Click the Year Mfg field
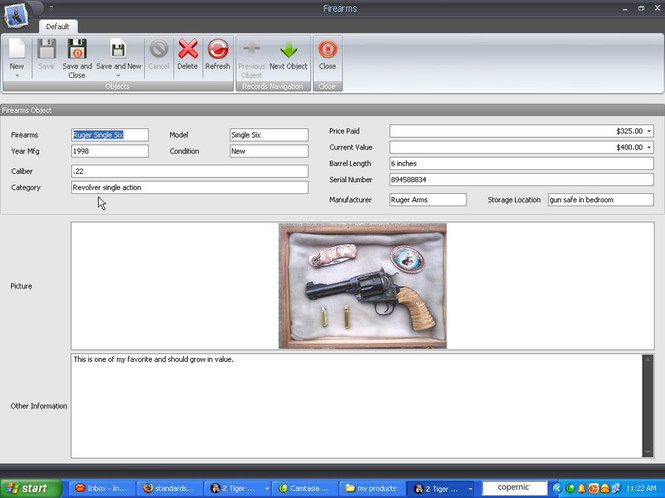The height and width of the screenshot is (498, 665). pos(110,151)
